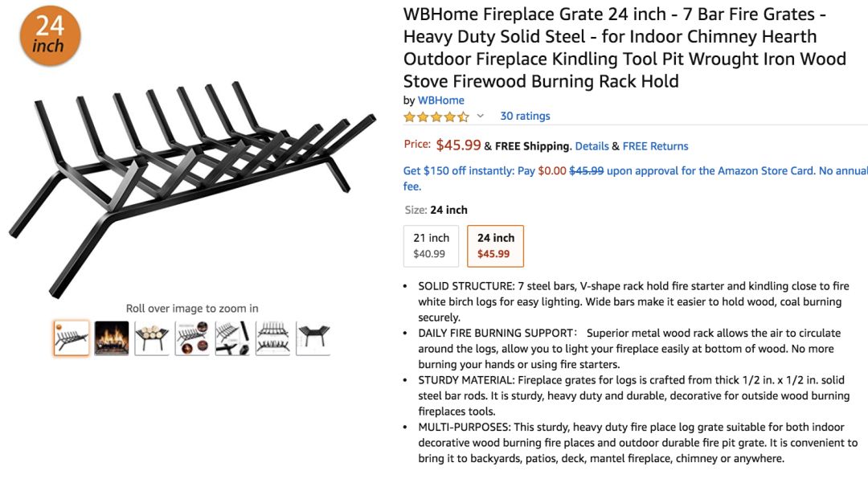Select the first highlighted grate thumbnail

[x=72, y=338]
